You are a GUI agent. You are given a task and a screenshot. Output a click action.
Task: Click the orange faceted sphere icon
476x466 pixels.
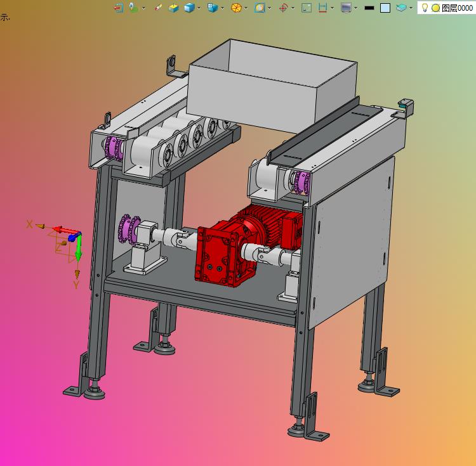[x=236, y=8]
